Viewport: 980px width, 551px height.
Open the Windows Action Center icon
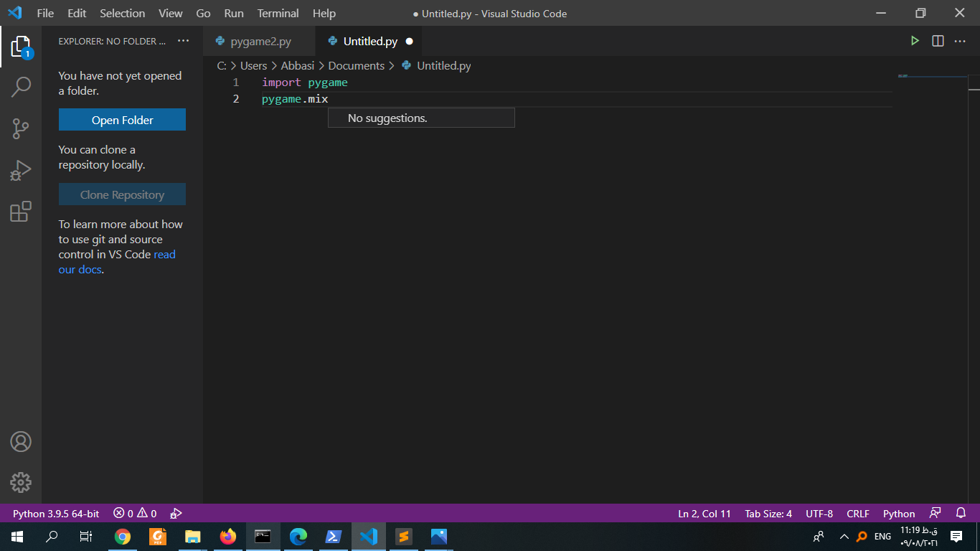(x=956, y=537)
